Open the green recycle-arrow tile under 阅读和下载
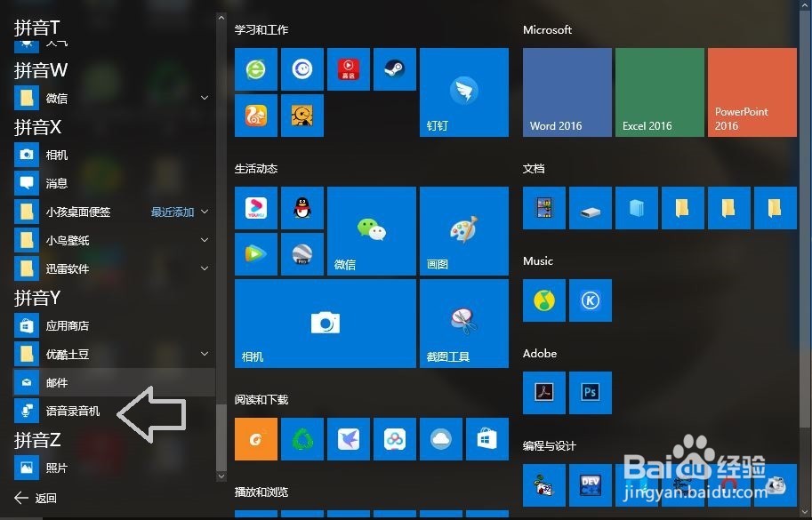The height and width of the screenshot is (520, 812). pos(301,439)
